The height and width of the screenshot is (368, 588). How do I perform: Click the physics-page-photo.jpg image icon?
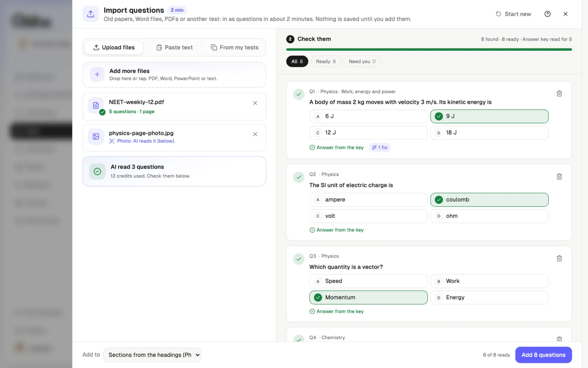tap(96, 137)
